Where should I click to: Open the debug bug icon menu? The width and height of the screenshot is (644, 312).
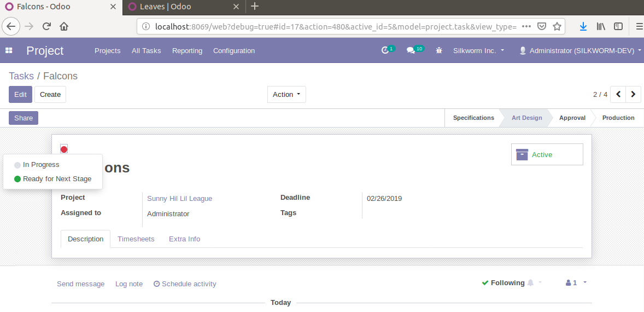coord(439,50)
